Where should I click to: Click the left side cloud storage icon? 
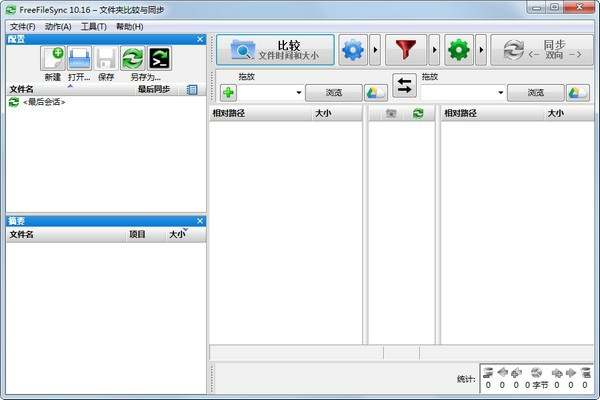coord(376,93)
